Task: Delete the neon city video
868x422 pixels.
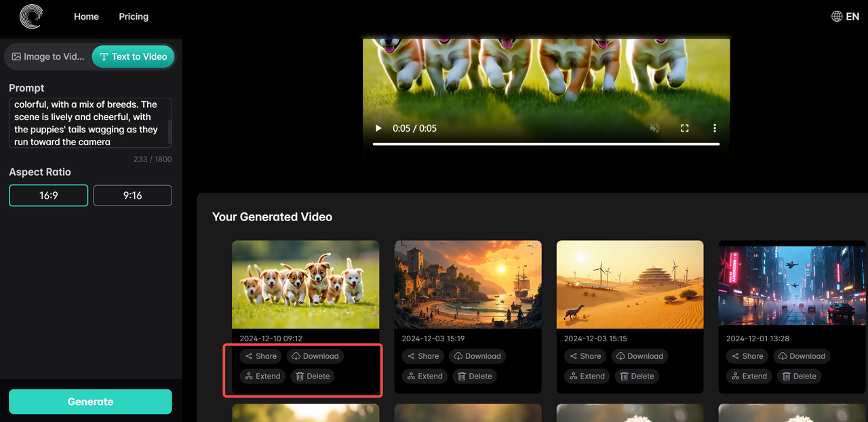Action: coord(798,376)
